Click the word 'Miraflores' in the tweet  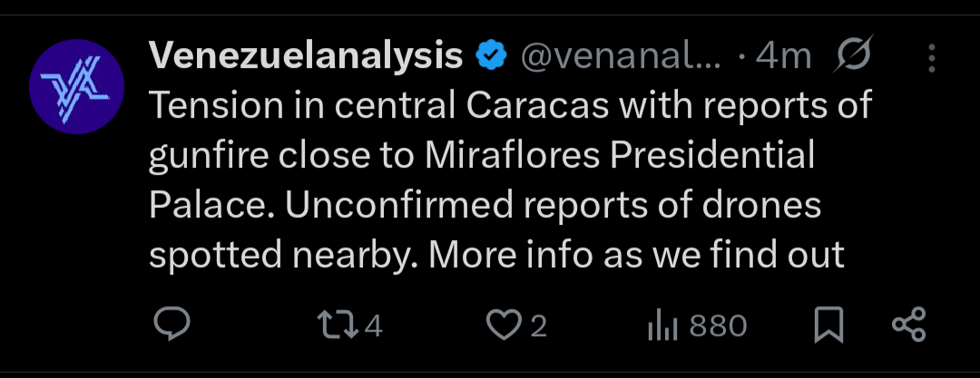(x=511, y=155)
